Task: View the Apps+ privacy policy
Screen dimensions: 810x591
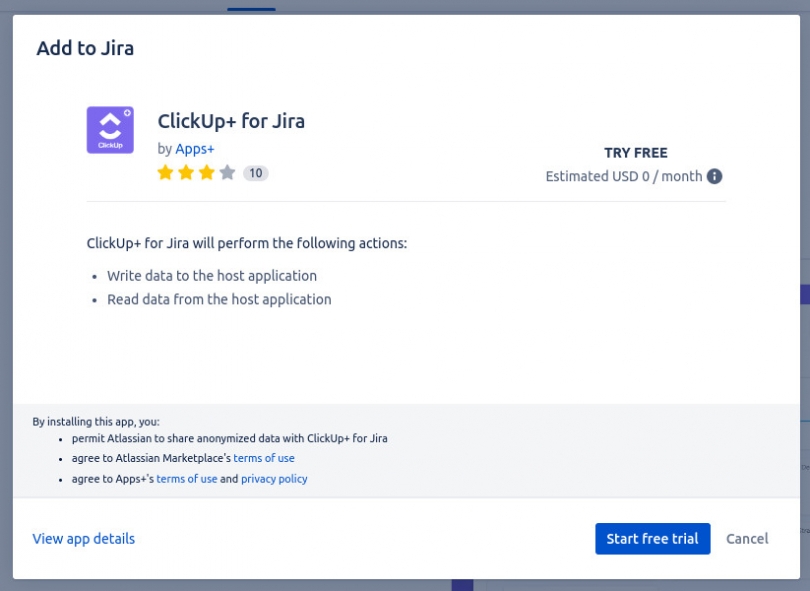Action: (274, 479)
